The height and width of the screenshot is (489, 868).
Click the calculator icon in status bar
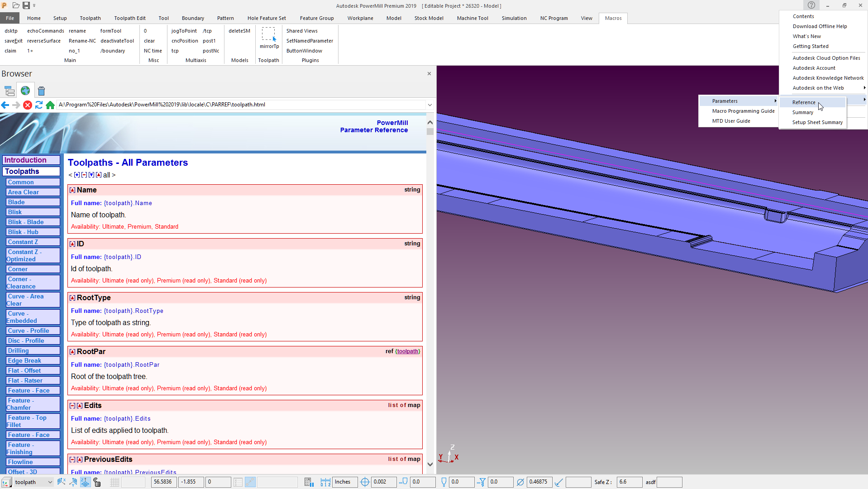309,482
